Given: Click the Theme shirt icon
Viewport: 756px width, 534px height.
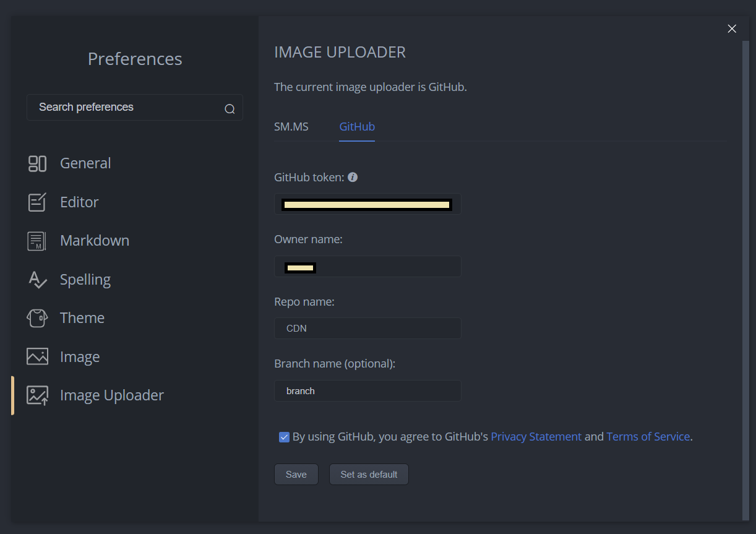Looking at the screenshot, I should tap(37, 318).
